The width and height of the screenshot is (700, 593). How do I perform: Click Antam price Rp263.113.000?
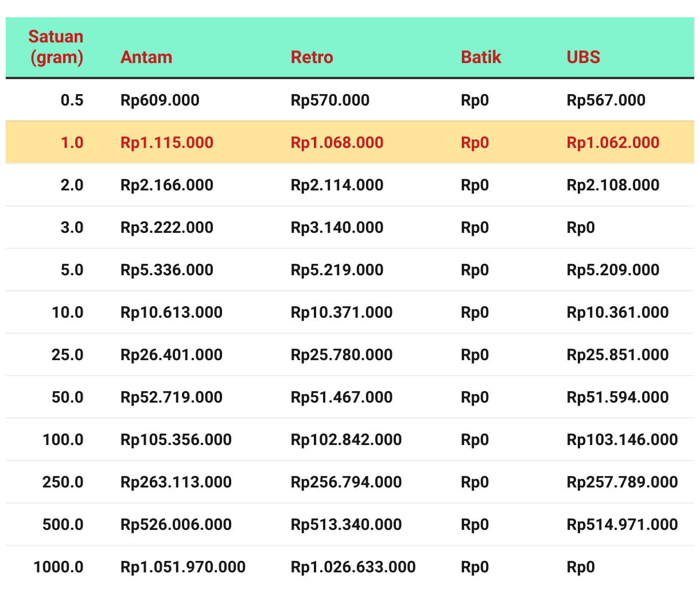tap(176, 482)
